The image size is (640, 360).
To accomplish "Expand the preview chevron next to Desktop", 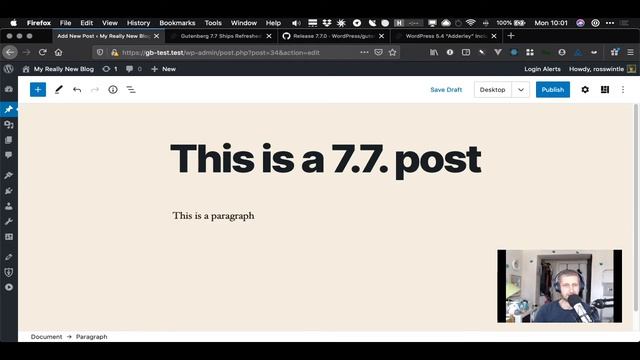I will coord(520,90).
